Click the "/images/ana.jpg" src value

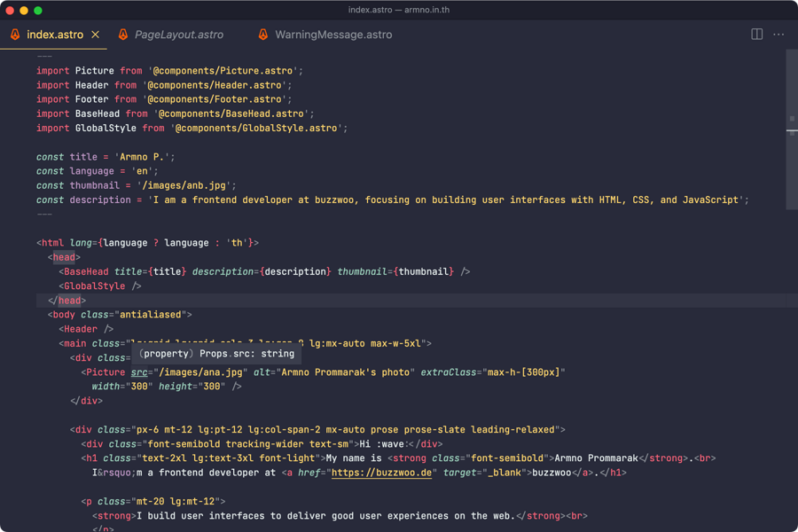tap(200, 372)
